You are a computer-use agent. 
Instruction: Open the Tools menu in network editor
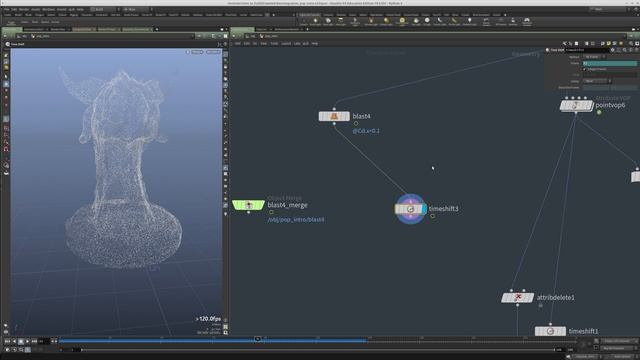coord(274,43)
